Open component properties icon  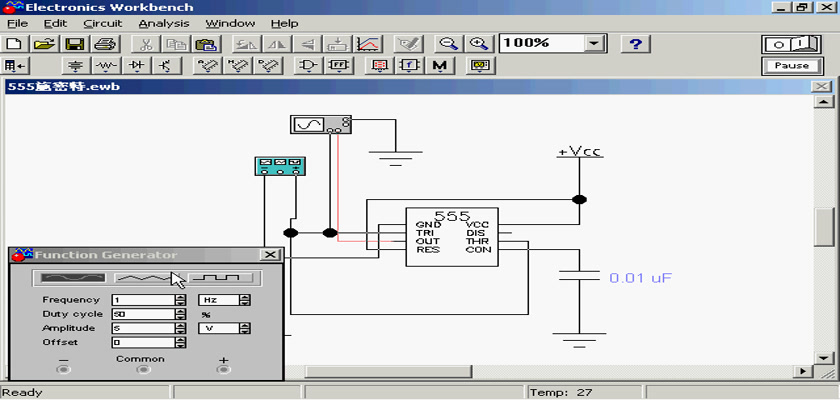click(408, 43)
